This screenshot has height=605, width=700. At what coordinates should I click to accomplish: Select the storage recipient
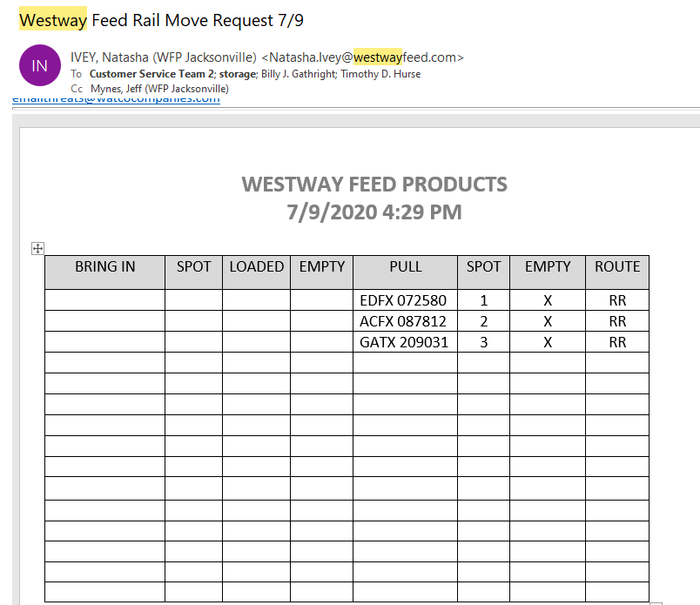coord(238,74)
